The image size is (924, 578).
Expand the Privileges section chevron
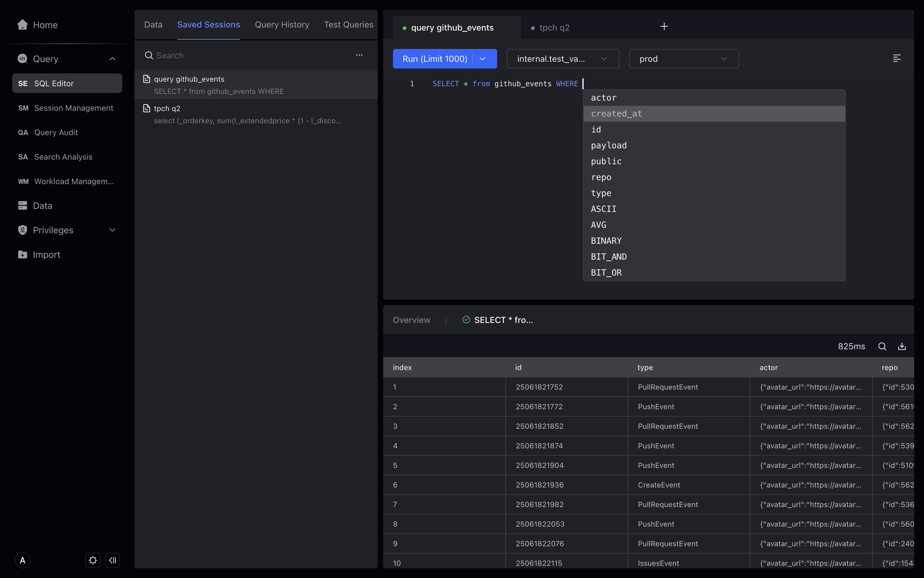coord(112,230)
